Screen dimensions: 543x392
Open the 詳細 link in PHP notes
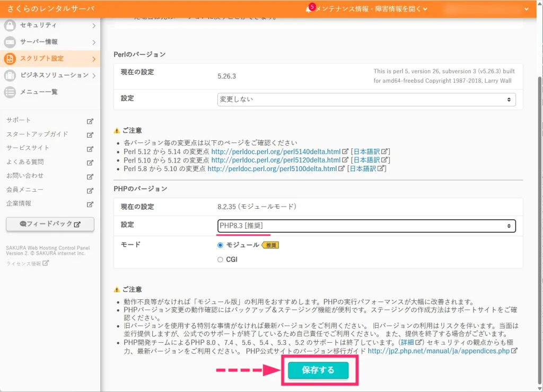tap(408, 342)
